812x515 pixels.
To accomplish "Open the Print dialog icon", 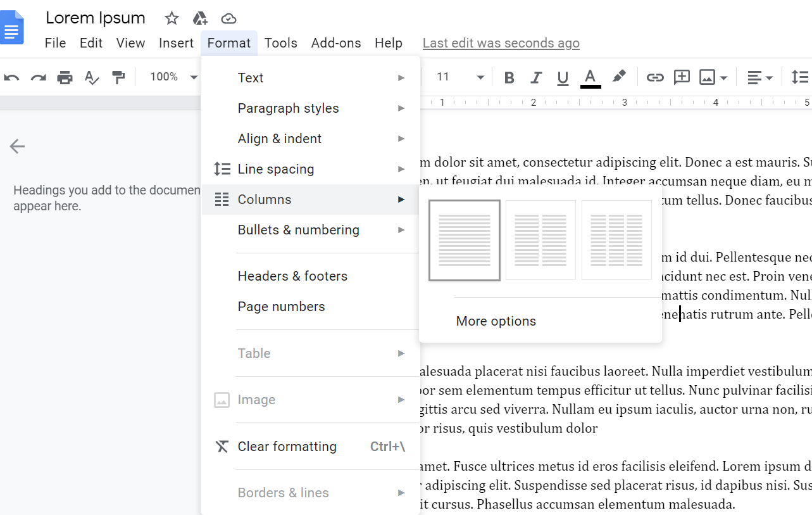I will [64, 77].
